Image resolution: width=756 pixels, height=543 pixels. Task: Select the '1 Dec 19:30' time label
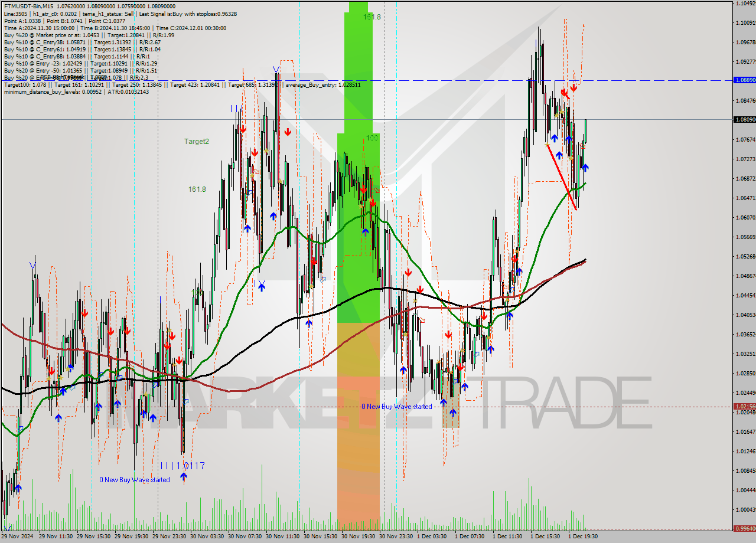583,537
